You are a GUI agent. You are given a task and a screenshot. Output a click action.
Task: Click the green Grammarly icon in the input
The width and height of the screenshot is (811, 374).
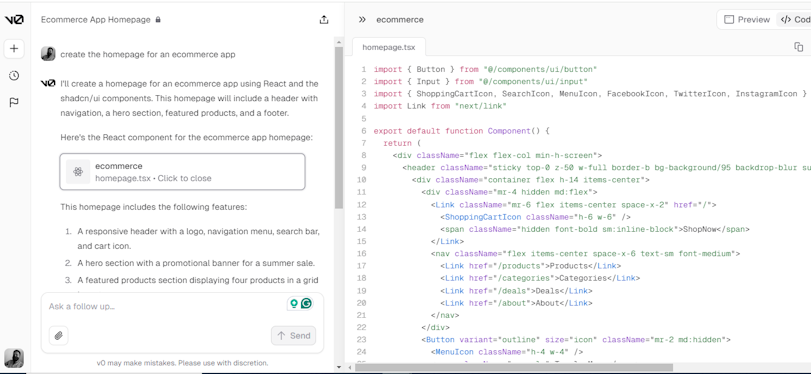click(306, 304)
